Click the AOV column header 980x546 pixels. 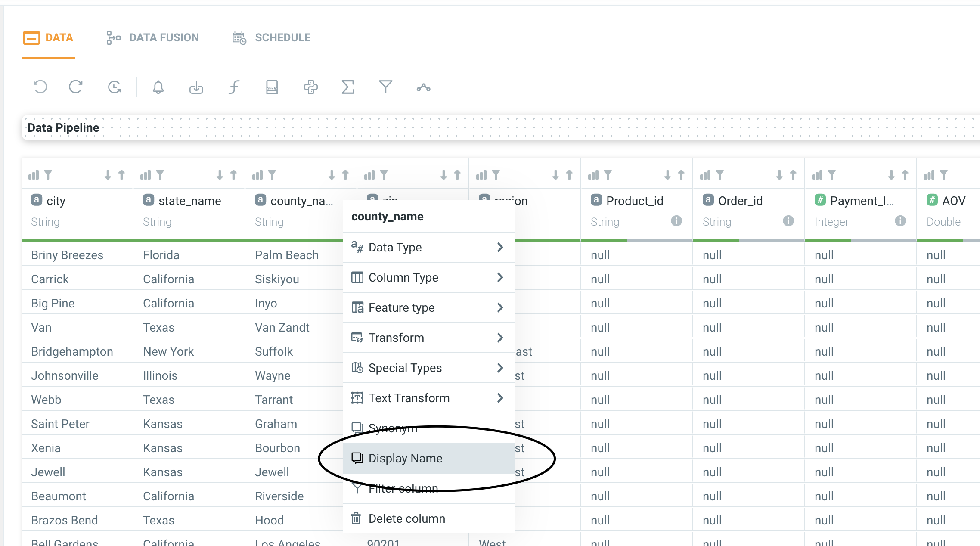pos(953,201)
